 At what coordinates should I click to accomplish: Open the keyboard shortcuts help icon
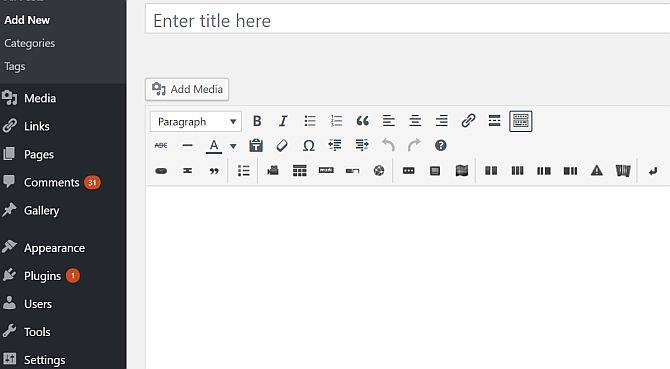point(441,146)
